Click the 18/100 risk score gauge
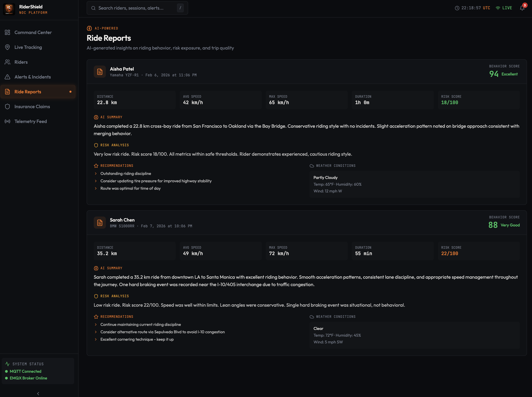 (x=450, y=102)
